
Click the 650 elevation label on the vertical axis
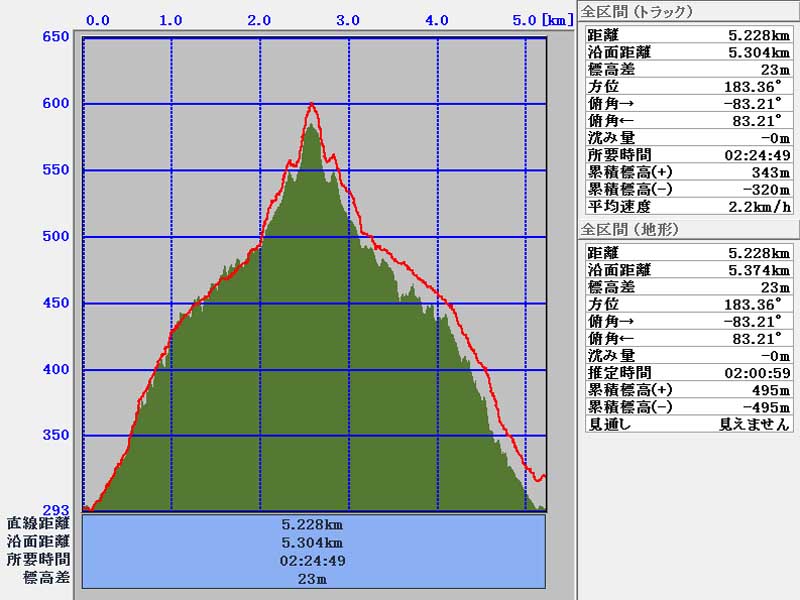(x=55, y=38)
